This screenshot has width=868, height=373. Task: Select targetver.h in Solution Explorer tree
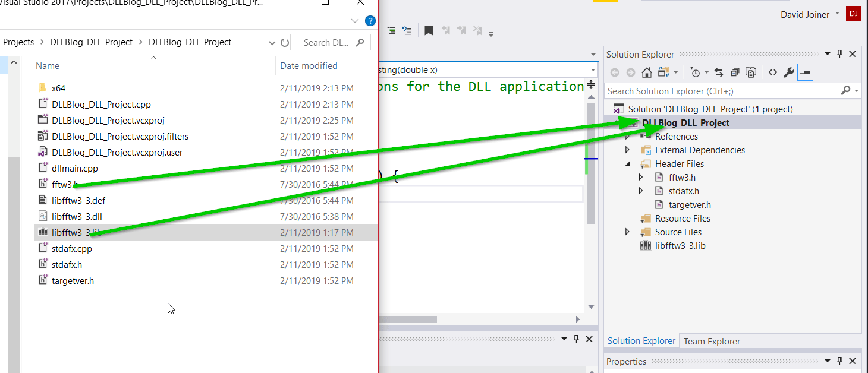[x=690, y=205]
